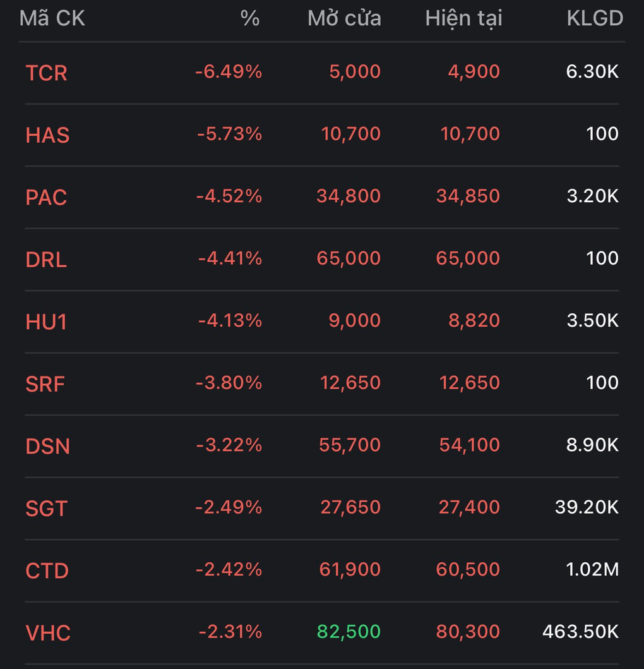
Task: Select the DSN ticker symbol
Action: (x=47, y=446)
